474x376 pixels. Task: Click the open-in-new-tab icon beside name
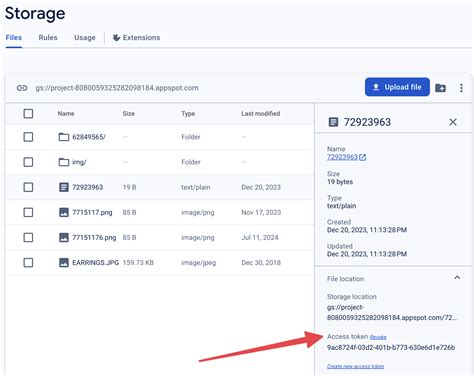(x=363, y=157)
